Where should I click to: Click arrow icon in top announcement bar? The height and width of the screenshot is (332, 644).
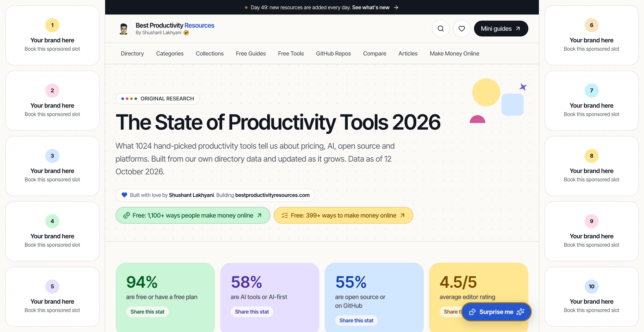coord(396,7)
